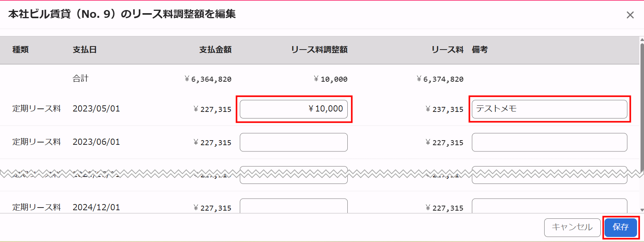Close the lease adjustment edit dialog

coord(630,15)
